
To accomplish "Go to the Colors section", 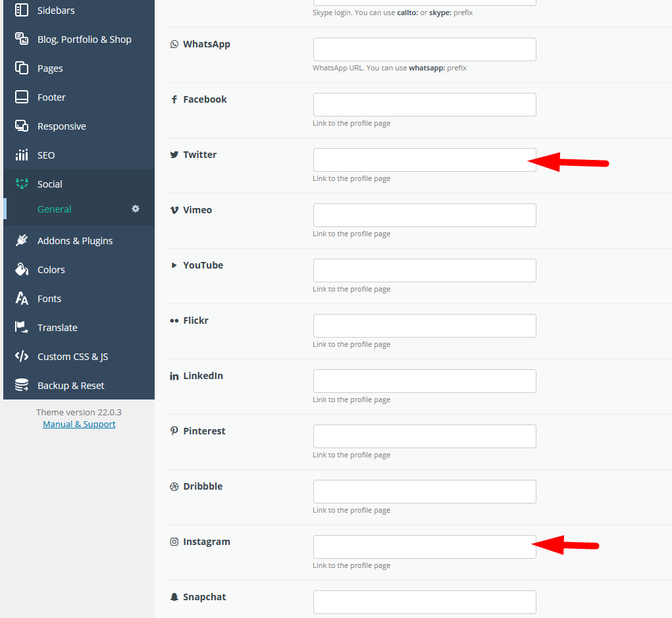I will point(79,270).
